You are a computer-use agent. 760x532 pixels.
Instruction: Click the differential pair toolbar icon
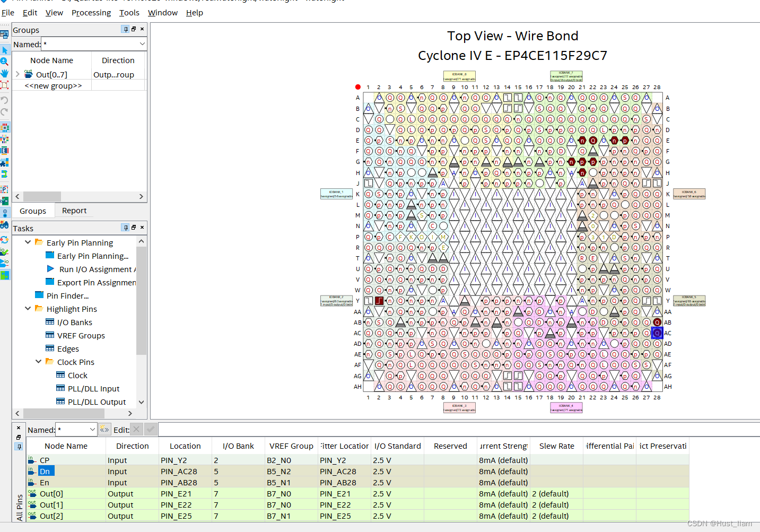point(5,174)
